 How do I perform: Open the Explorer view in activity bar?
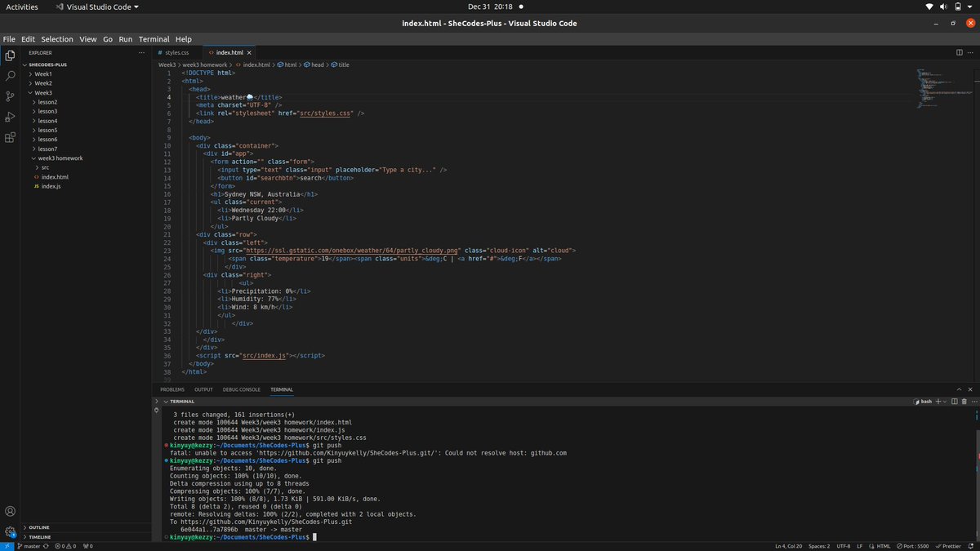click(x=10, y=56)
